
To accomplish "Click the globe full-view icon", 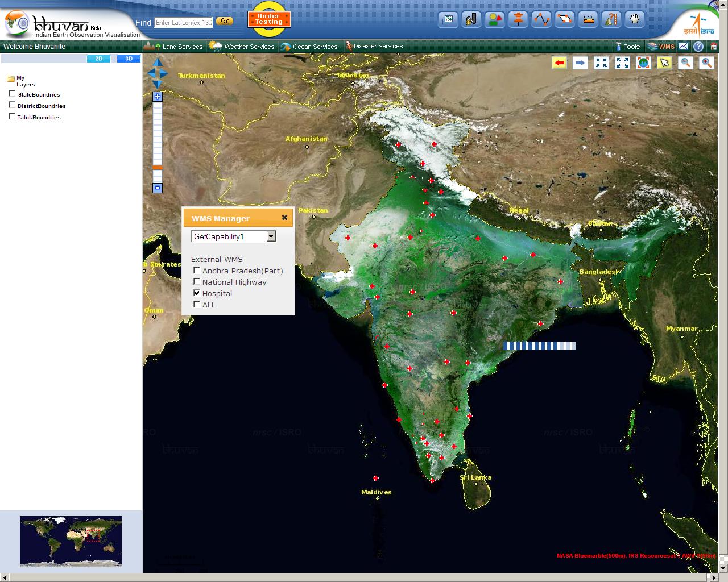I will [x=643, y=63].
